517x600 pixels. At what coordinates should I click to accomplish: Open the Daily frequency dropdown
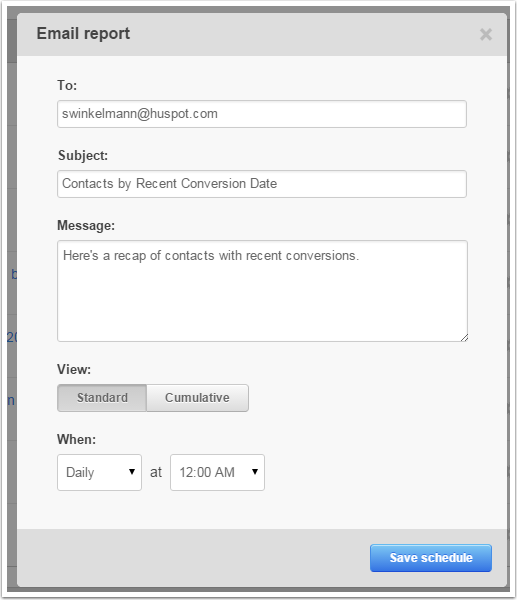point(99,473)
